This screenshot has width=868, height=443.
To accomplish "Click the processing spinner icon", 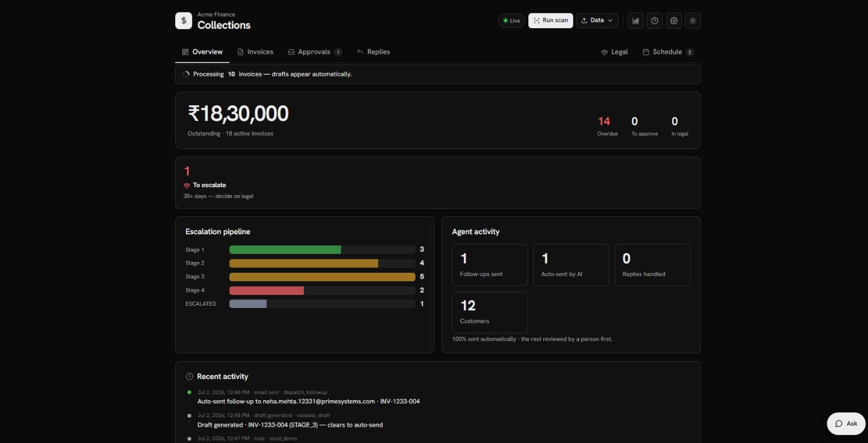I will (186, 74).
